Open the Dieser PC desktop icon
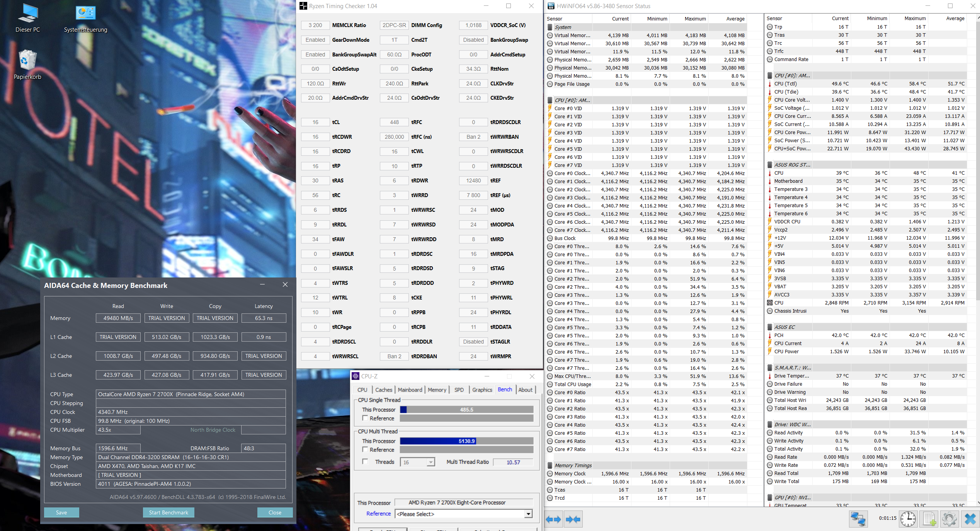 (x=27, y=18)
